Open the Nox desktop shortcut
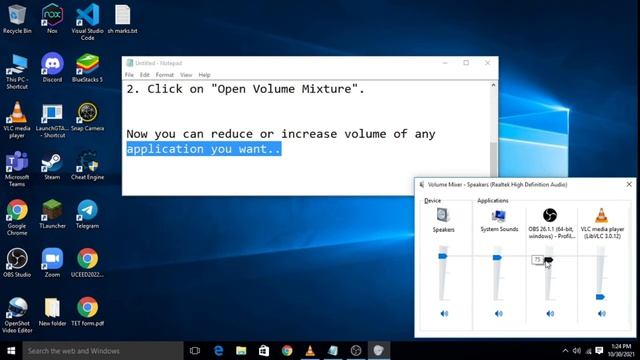Viewport: 640px width, 360px height. [52, 19]
